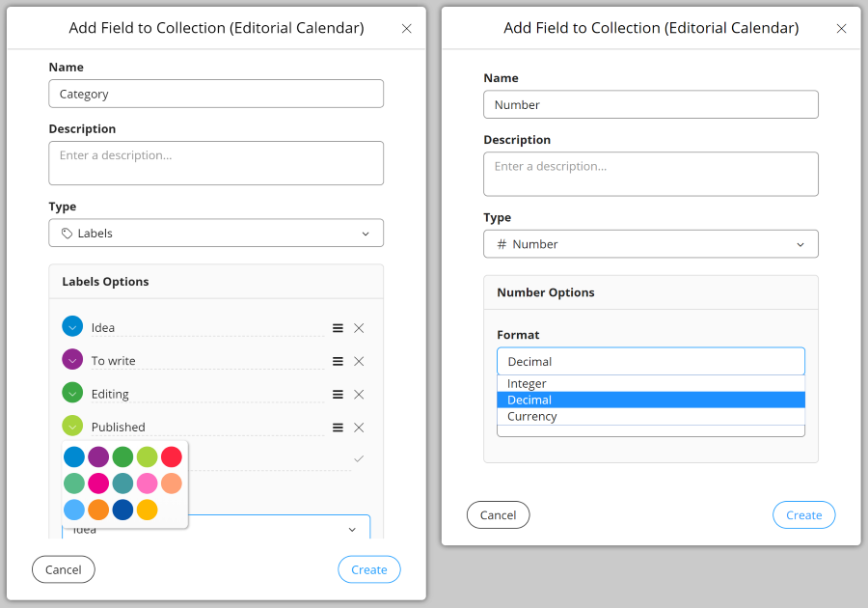
Task: Pick the magenta swatch in palette
Action: (x=98, y=484)
